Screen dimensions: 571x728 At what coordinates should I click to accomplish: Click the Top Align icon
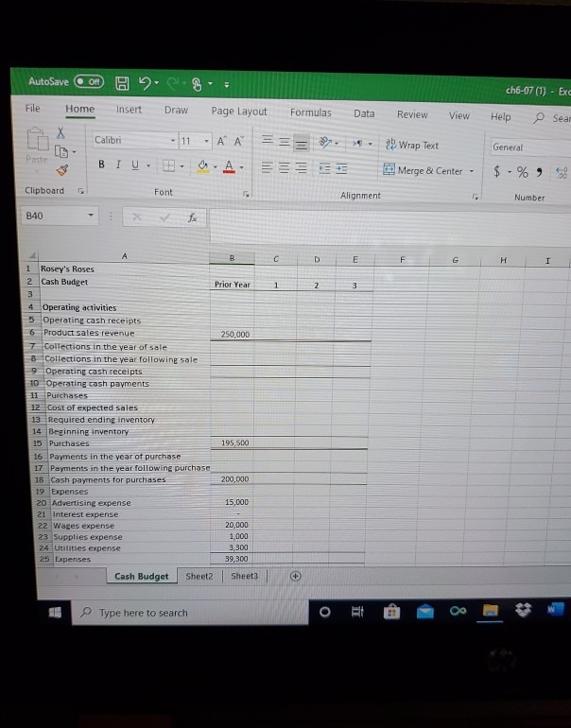click(x=267, y=140)
